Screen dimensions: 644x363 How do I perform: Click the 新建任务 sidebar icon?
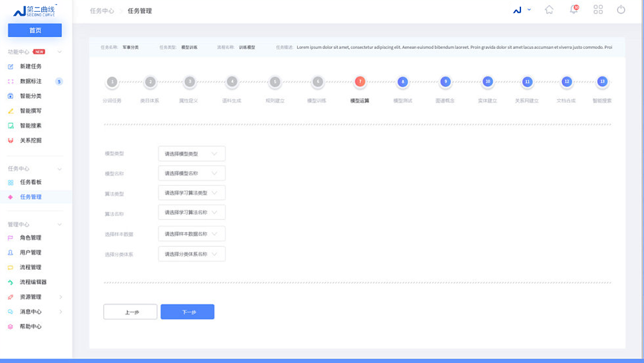pyautogui.click(x=10, y=67)
